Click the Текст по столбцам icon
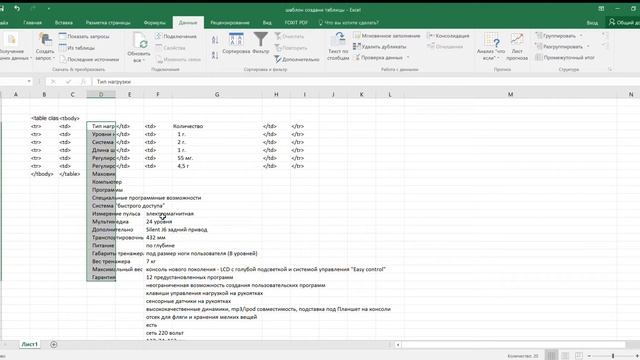640x360 pixels. tap(338, 40)
